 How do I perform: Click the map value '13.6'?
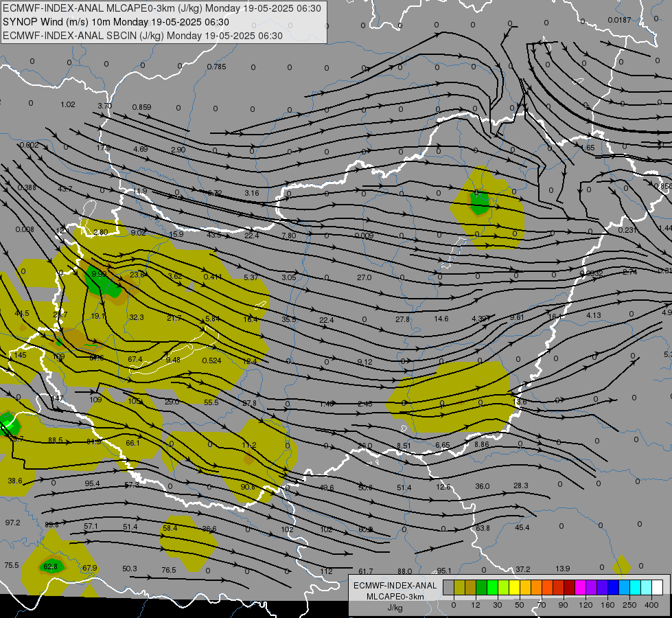point(520,402)
